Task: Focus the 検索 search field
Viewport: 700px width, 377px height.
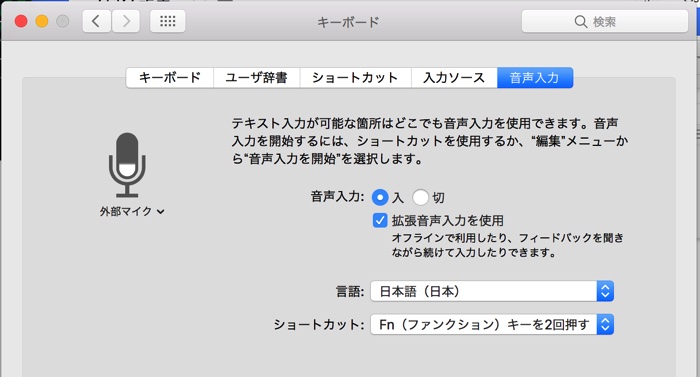Action: 605,21
